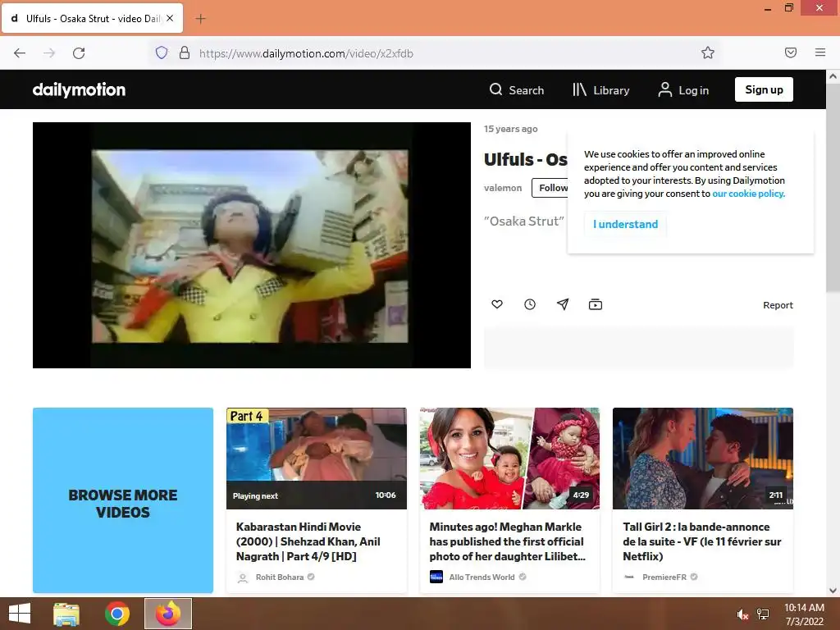Click the Follow button

tap(550, 188)
